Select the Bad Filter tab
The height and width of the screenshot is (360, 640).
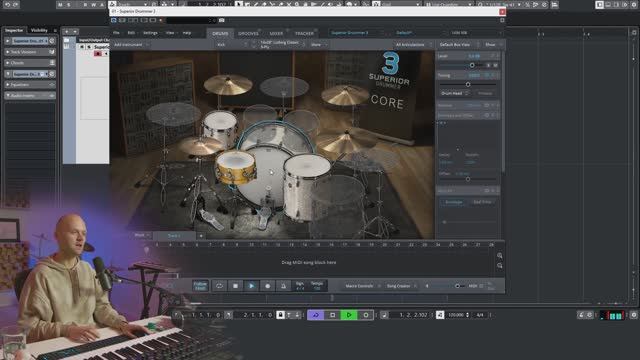pyautogui.click(x=482, y=202)
